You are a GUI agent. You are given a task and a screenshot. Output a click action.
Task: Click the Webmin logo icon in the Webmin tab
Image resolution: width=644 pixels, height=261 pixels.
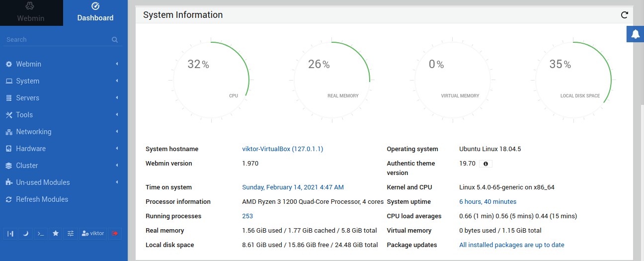point(31,6)
